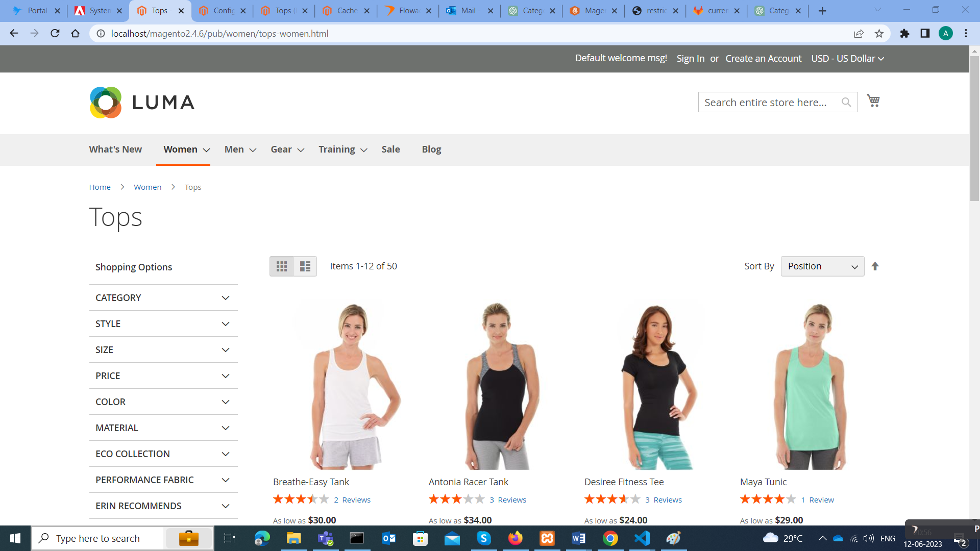The height and width of the screenshot is (551, 980).
Task: Open Outlook from the taskbar
Action: tap(389, 538)
